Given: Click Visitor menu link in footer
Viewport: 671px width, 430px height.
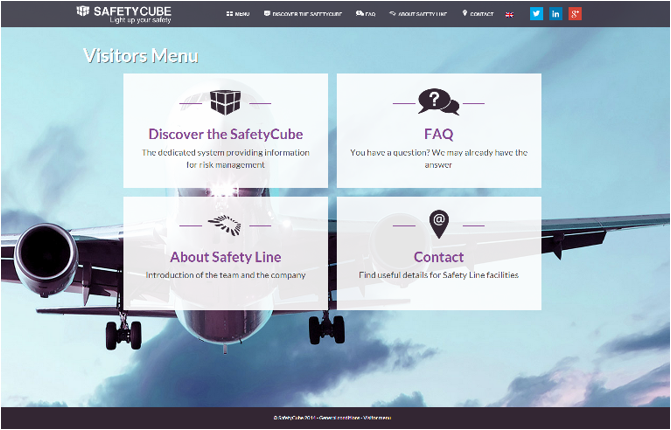Looking at the screenshot, I should coord(377,417).
